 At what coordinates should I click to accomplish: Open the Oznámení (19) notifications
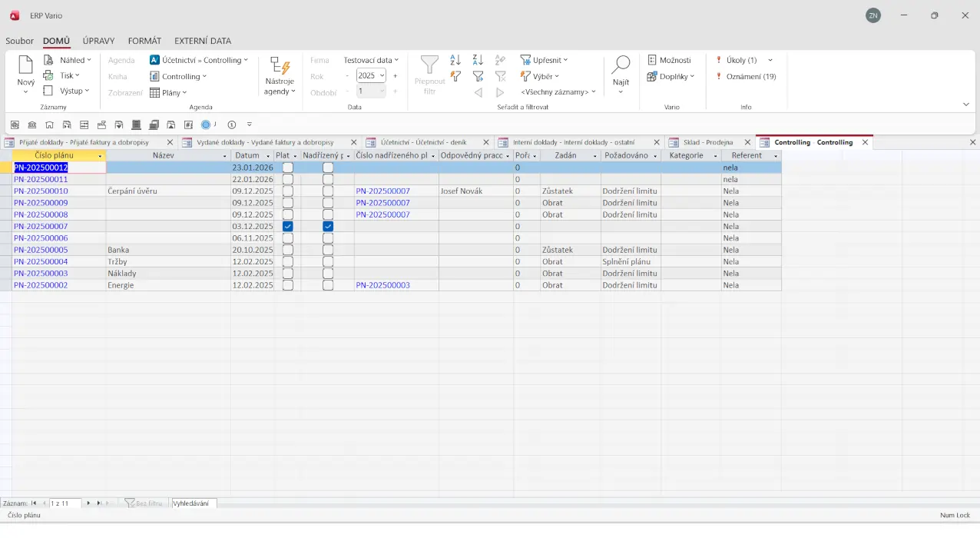click(750, 76)
